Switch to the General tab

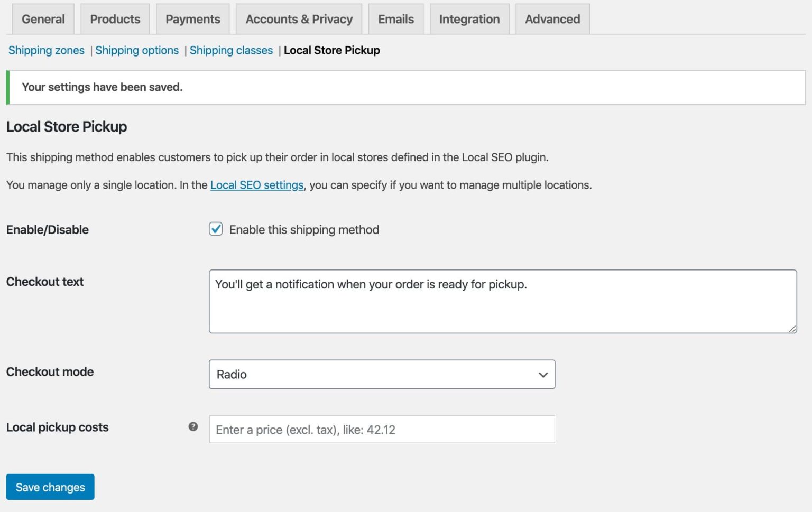[43, 18]
